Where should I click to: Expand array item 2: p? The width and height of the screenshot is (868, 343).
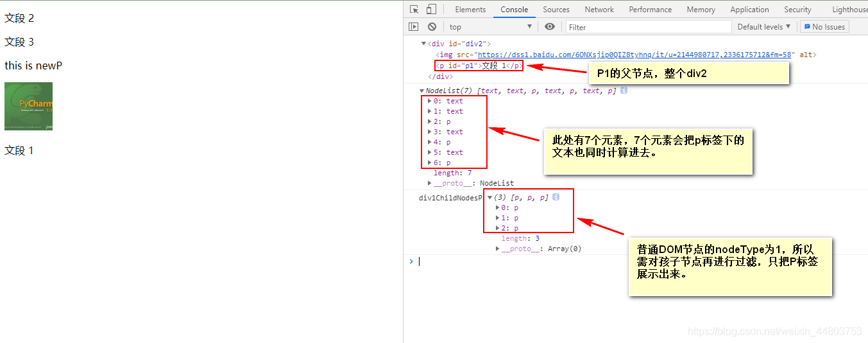[498, 228]
